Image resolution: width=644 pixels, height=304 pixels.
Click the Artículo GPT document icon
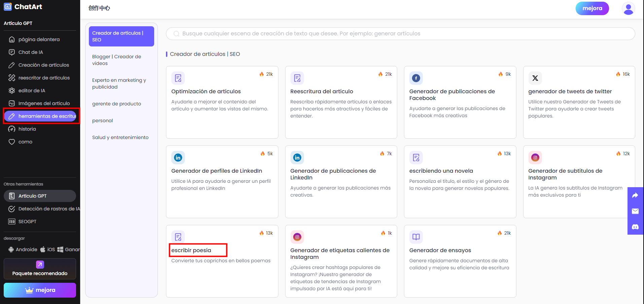pos(12,196)
